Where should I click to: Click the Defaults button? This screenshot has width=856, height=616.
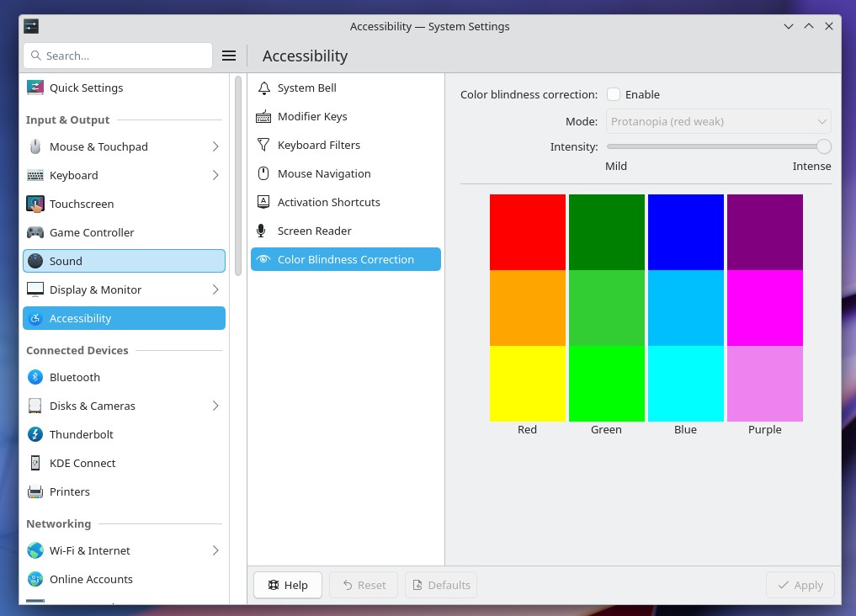441,585
